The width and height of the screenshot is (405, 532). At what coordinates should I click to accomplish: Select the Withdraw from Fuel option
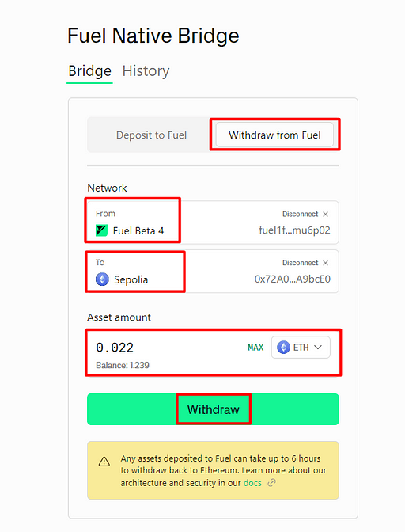(x=274, y=135)
